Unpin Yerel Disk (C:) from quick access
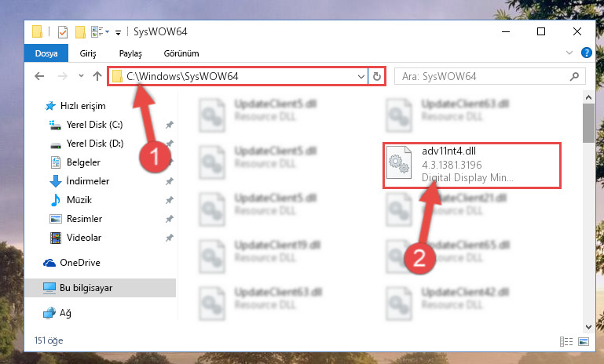This screenshot has width=604, height=364. pyautogui.click(x=169, y=125)
